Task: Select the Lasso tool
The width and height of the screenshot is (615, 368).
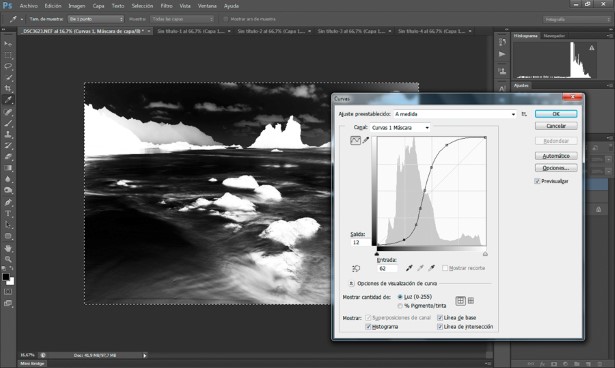Action: (8, 66)
